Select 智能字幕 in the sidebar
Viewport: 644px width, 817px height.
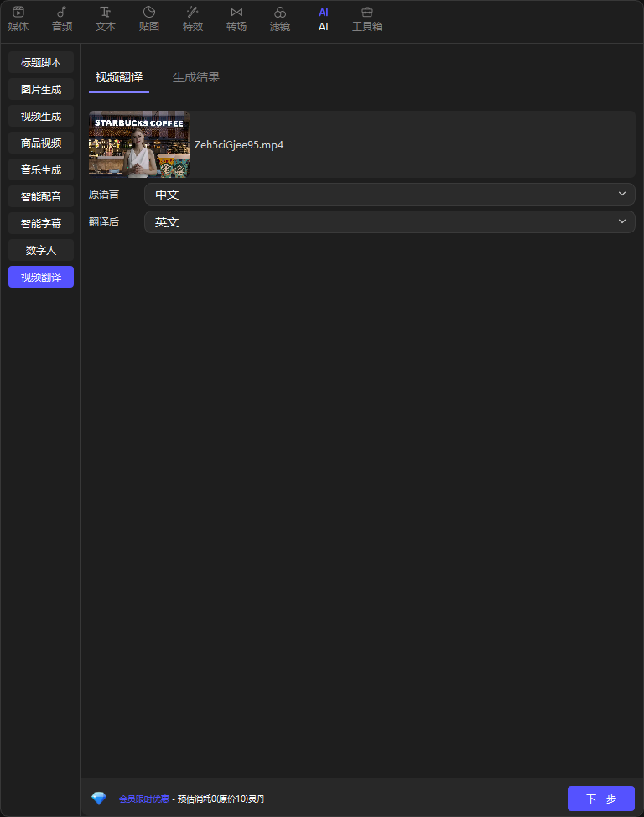tap(41, 223)
